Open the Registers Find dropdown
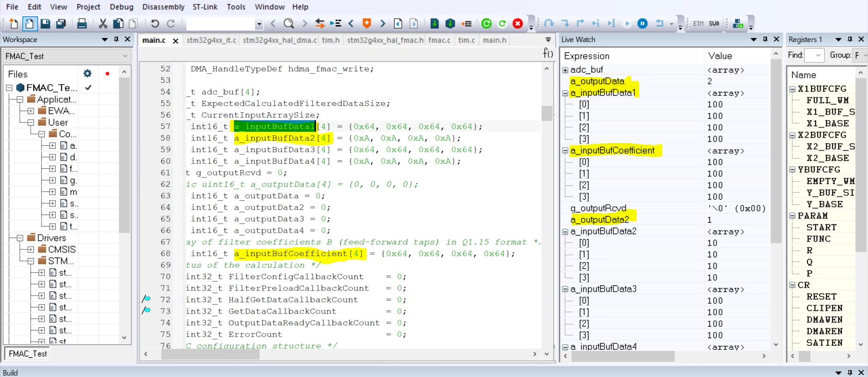The height and width of the screenshot is (377, 868). [x=818, y=55]
